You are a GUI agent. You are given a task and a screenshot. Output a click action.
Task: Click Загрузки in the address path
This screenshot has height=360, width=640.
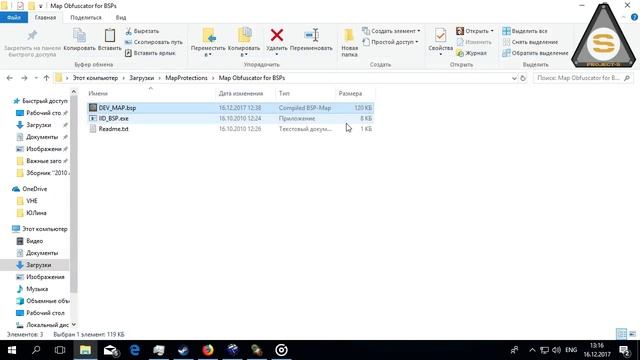click(142, 78)
